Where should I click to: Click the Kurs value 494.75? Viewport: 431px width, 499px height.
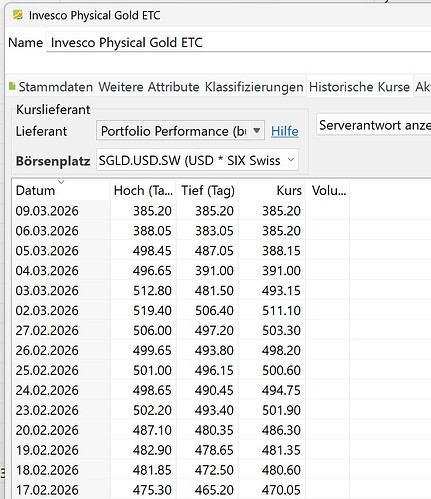click(x=281, y=390)
